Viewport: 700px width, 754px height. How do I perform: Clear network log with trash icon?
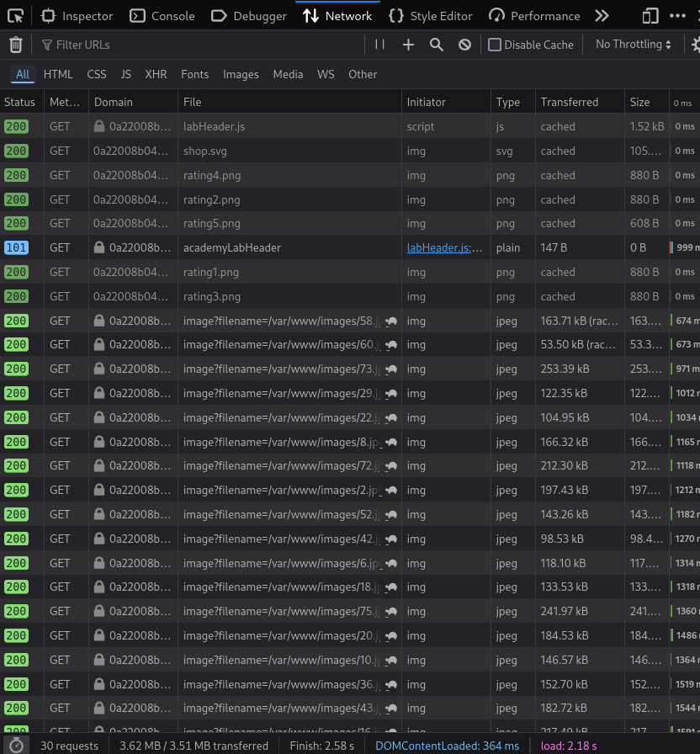[x=16, y=45]
